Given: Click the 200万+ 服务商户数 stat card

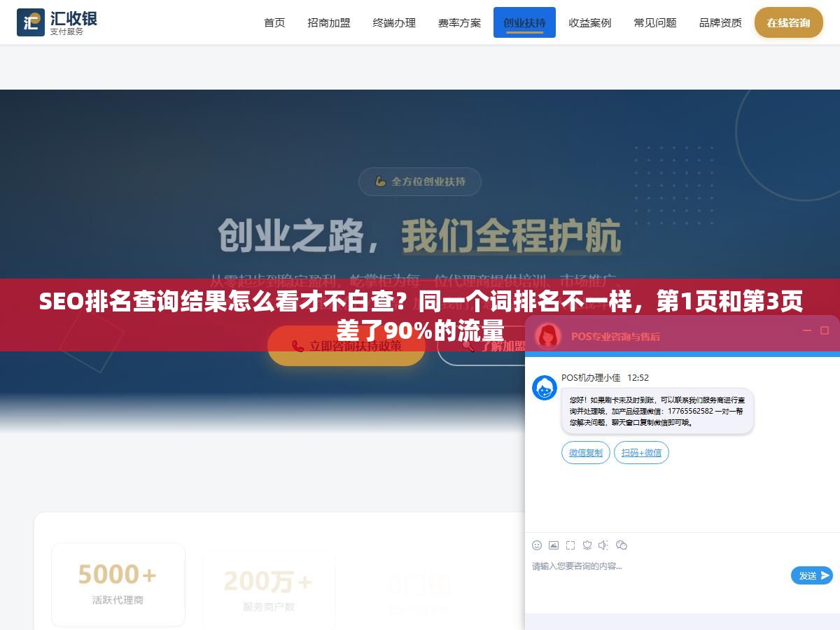Looking at the screenshot, I should (x=268, y=589).
